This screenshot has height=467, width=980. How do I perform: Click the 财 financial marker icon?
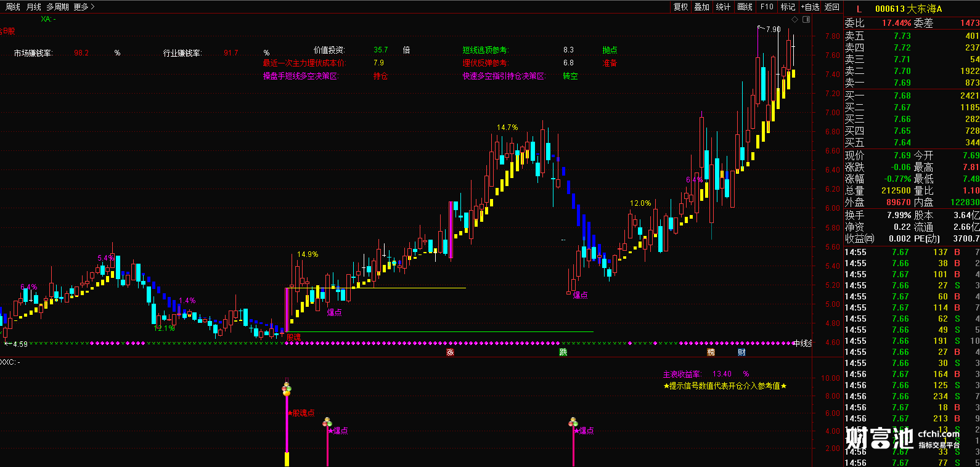[741, 352]
